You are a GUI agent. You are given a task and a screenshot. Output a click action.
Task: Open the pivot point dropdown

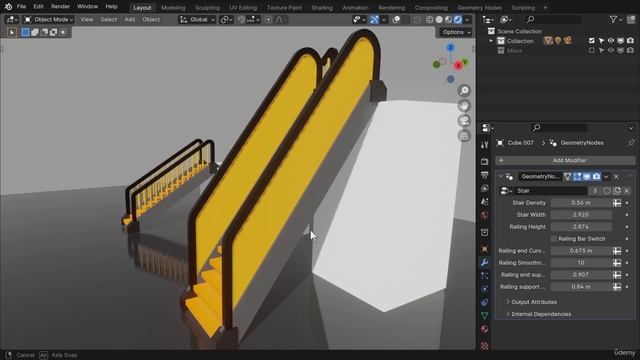tap(226, 20)
